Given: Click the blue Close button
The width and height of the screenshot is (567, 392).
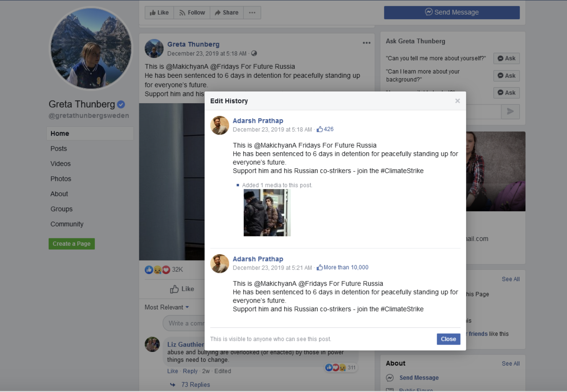Looking at the screenshot, I should (x=448, y=339).
